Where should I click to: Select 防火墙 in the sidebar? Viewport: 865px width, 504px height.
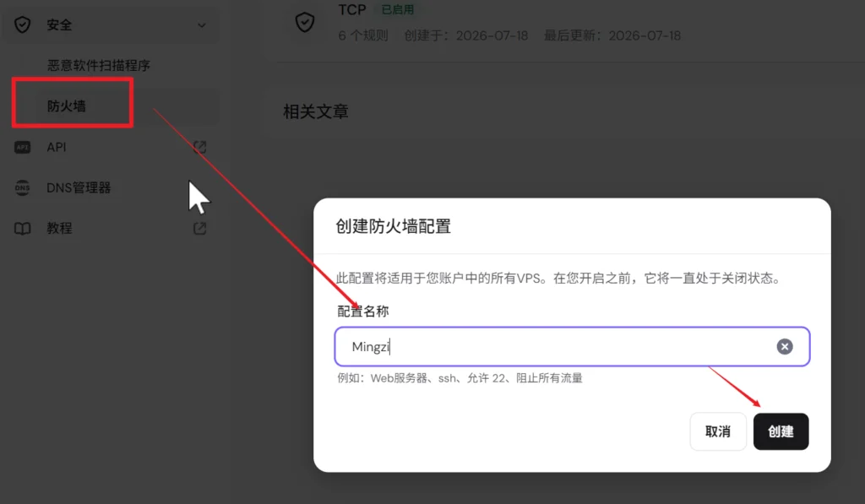click(x=67, y=106)
